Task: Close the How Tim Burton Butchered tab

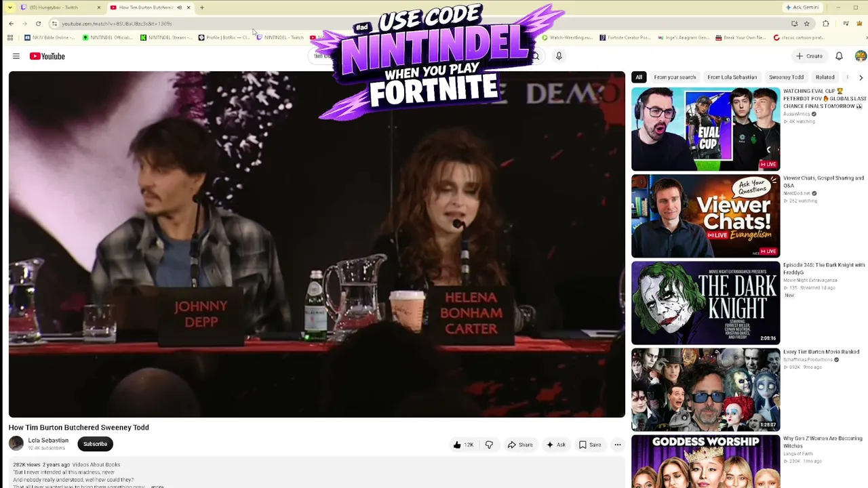Action: pyautogui.click(x=189, y=7)
